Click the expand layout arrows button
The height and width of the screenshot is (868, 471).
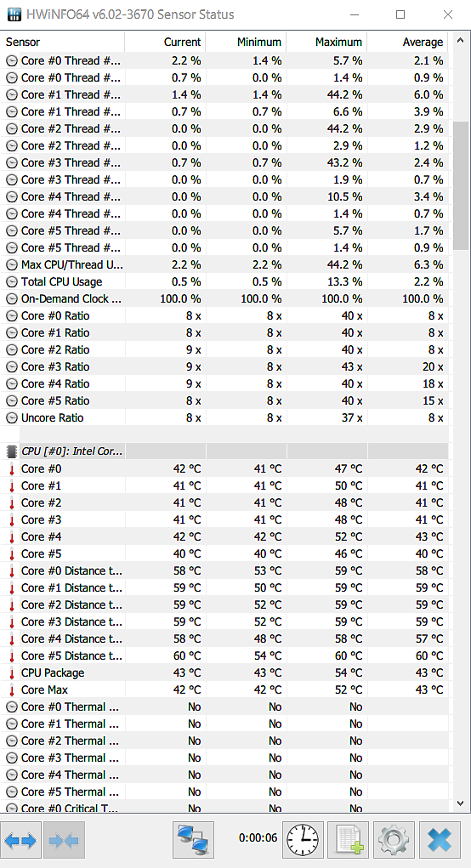click(20, 840)
